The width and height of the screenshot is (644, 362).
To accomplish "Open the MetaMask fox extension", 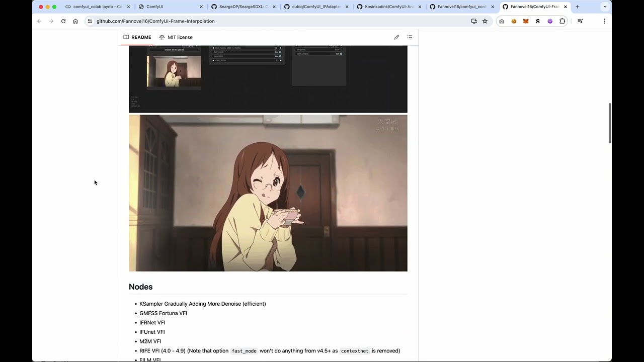I will pyautogui.click(x=526, y=21).
